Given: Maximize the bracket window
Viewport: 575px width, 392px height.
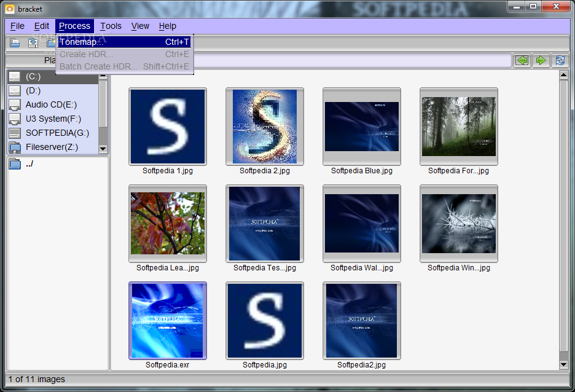Looking at the screenshot, I should click(533, 6).
